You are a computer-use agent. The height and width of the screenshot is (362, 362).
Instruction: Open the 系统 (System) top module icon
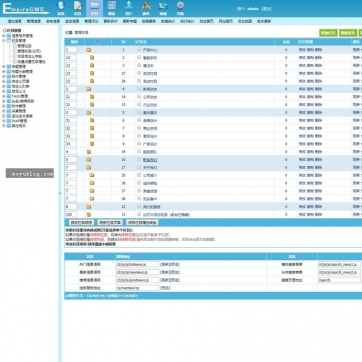[61, 8]
